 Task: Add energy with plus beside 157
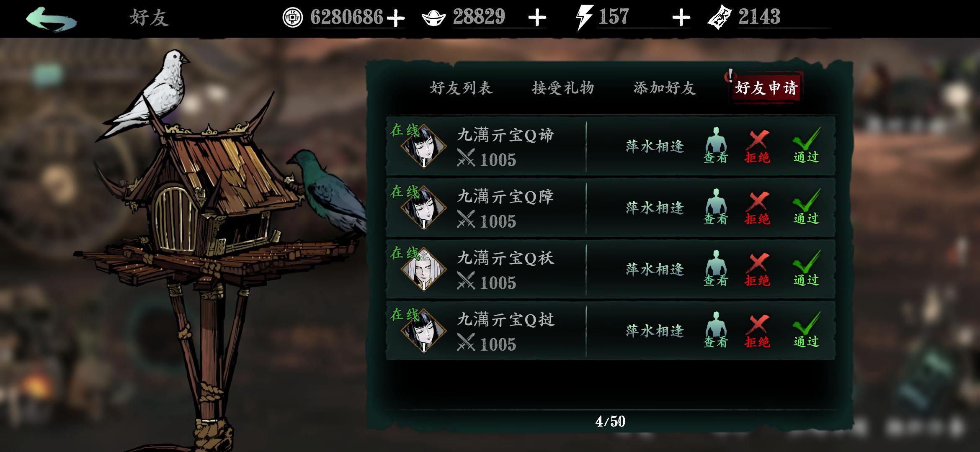[681, 18]
